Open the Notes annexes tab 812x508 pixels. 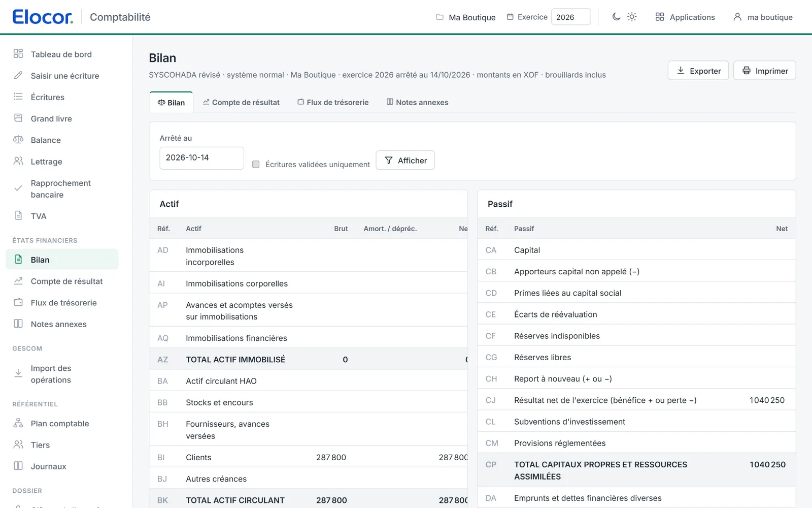(x=417, y=102)
